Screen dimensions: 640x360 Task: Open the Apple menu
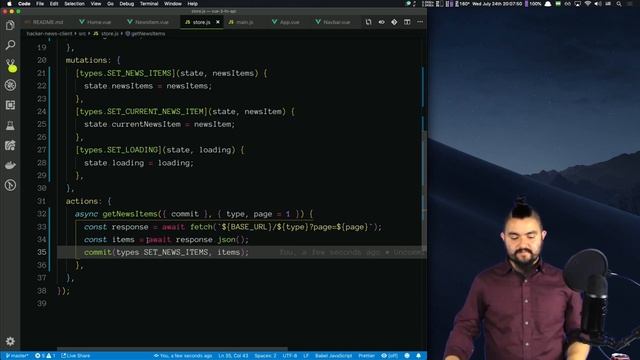[9, 4]
